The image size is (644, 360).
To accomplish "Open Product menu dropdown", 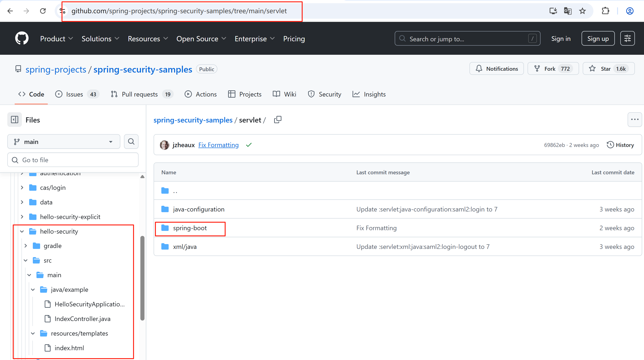I will click(x=57, y=39).
